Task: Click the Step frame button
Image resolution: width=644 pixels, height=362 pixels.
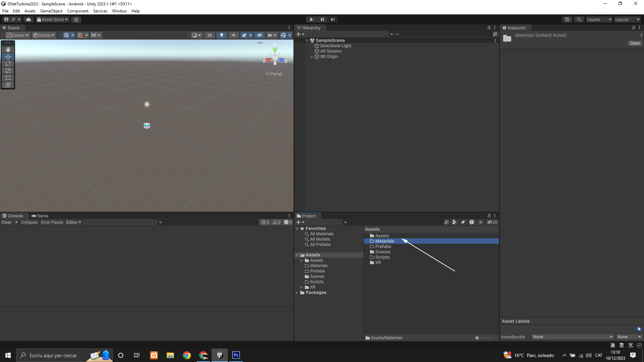Action: 332,19
